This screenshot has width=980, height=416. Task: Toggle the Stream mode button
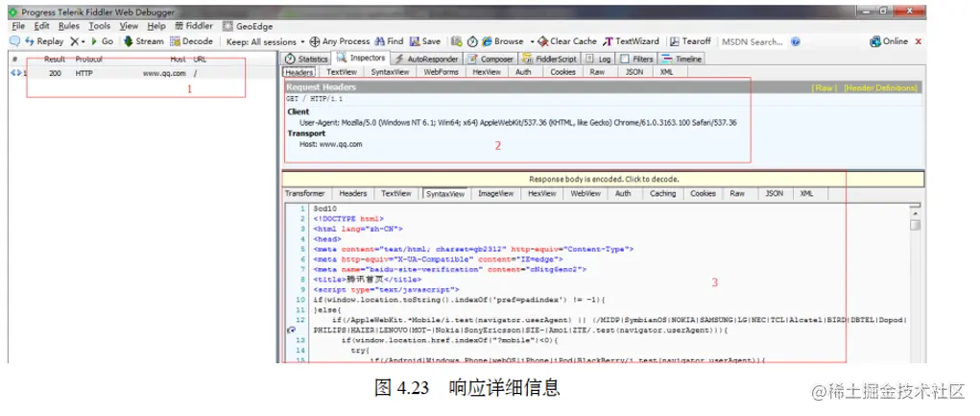[x=144, y=41]
